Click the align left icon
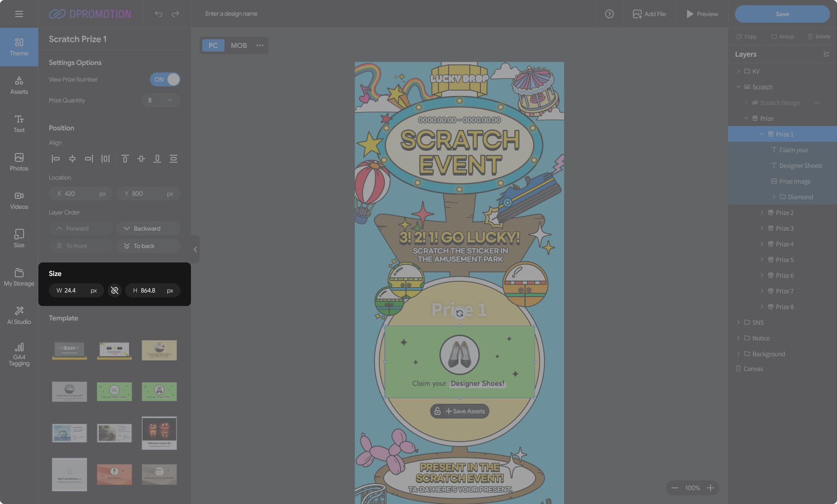The height and width of the screenshot is (504, 837). coord(55,159)
